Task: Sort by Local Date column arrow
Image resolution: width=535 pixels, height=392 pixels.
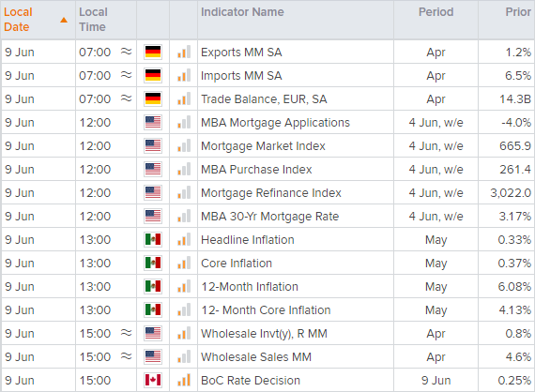Action: (x=64, y=20)
